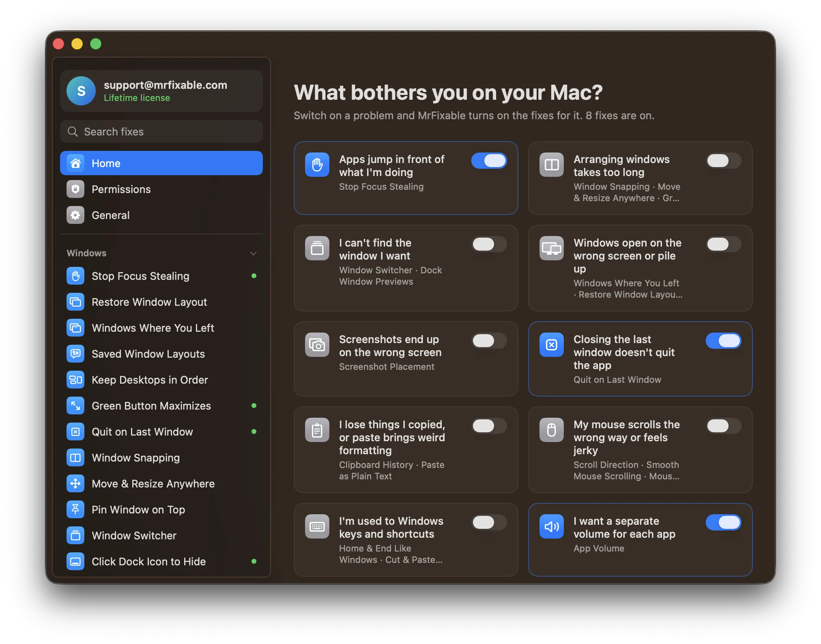Screen dimensions: 821x644
Task: Click the Pin Window on Top pin icon
Action: 75,510
